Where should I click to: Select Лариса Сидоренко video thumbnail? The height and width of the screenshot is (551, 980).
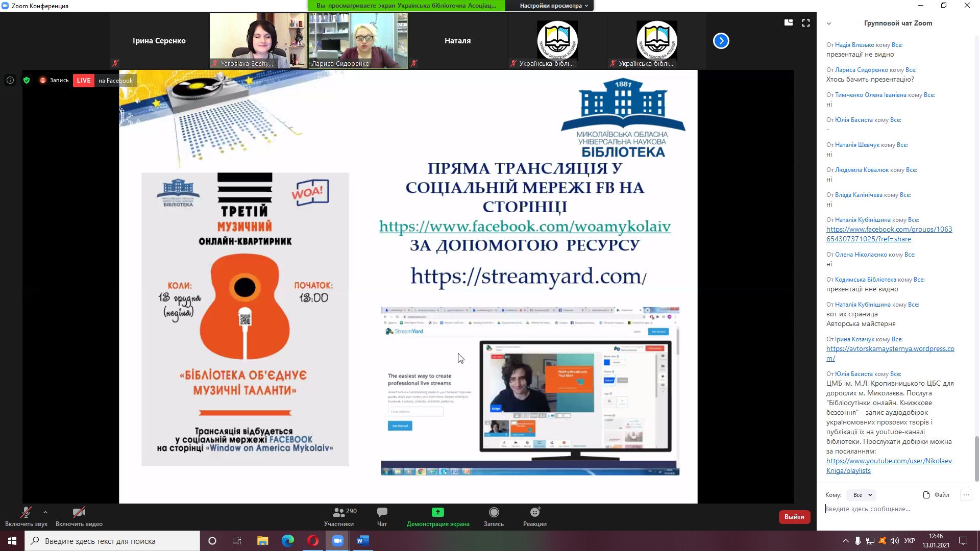click(x=358, y=41)
